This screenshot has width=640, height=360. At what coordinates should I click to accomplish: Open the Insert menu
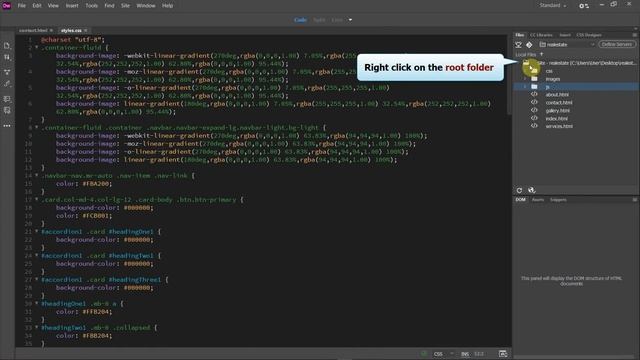click(72, 6)
